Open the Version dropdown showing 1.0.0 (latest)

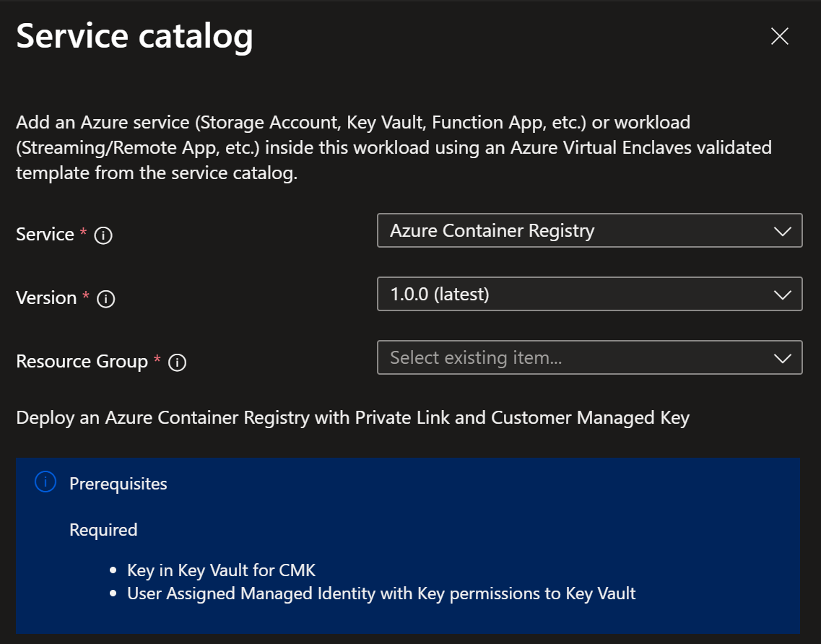[589, 294]
